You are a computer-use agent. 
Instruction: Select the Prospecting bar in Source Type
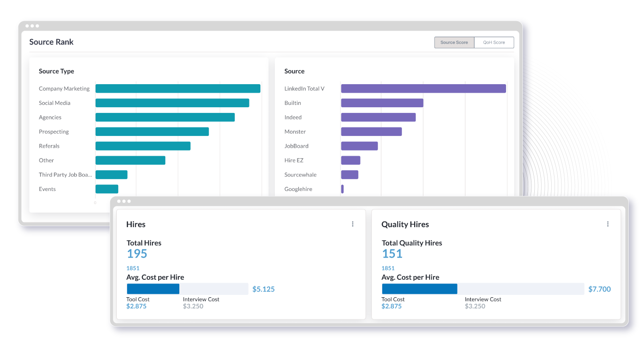click(152, 132)
